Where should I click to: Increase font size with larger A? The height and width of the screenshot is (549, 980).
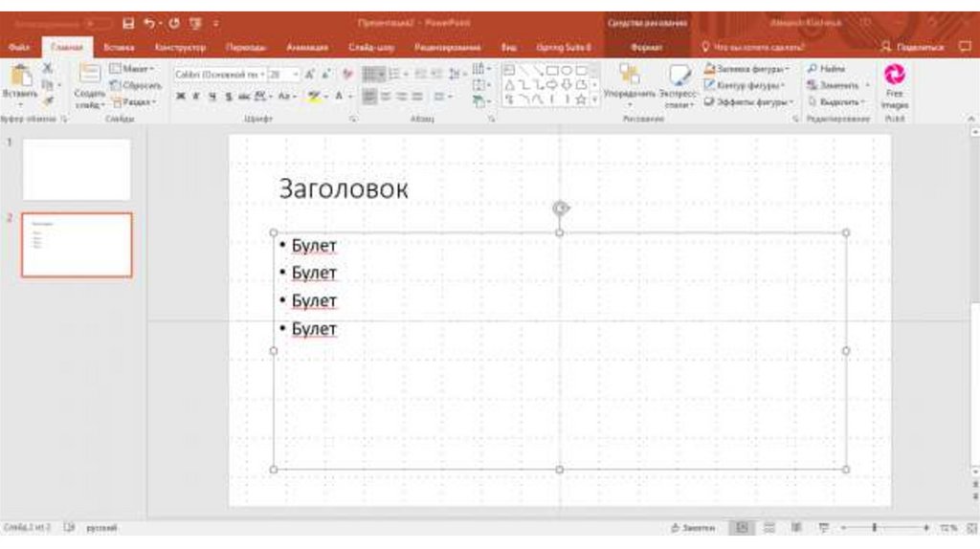[309, 75]
